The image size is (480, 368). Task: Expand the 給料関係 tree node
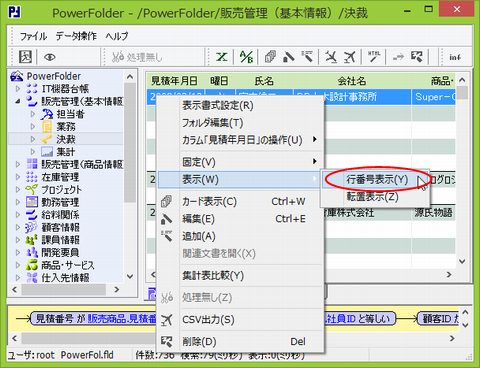(18, 215)
